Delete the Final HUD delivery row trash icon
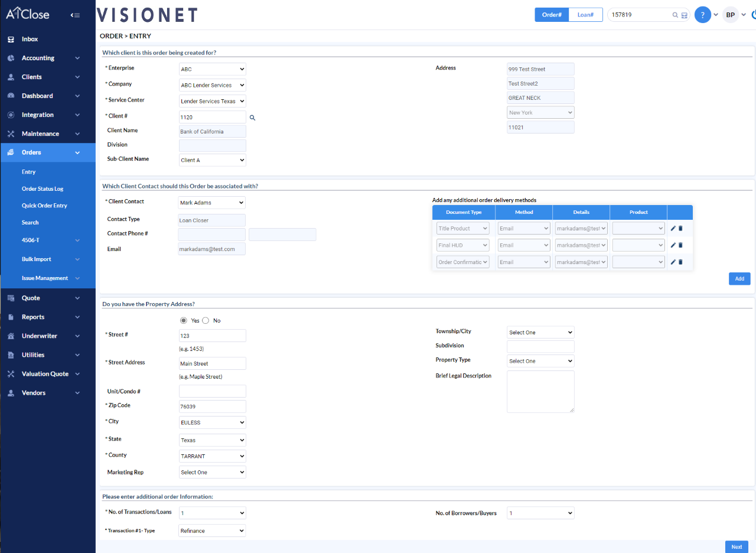The height and width of the screenshot is (553, 756). 680,245
